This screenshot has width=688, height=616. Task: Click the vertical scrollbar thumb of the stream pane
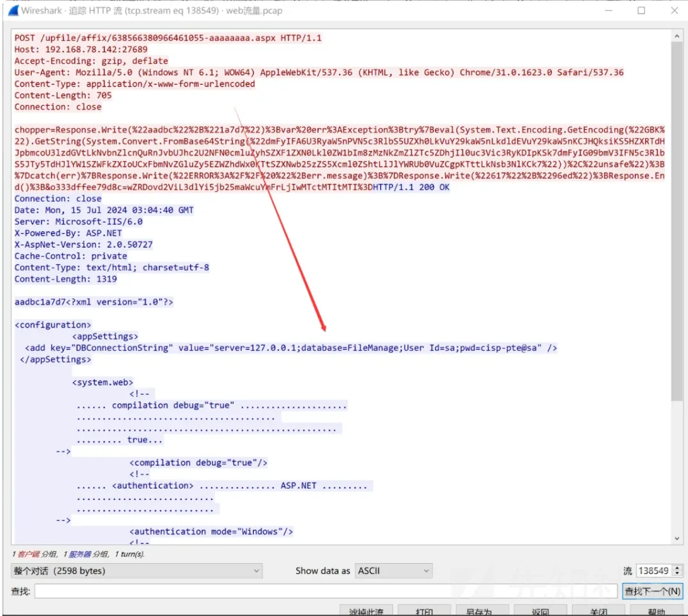[677, 222]
